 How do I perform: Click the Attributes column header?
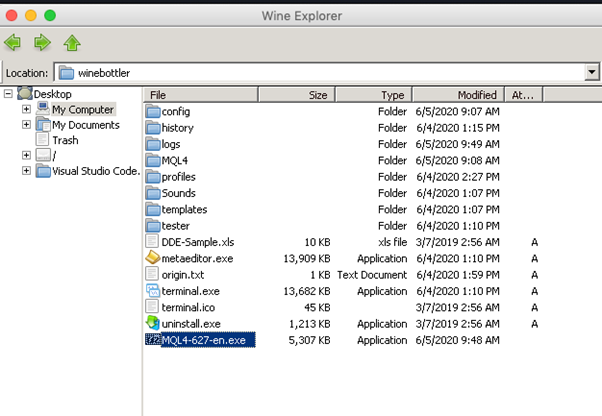(523, 95)
